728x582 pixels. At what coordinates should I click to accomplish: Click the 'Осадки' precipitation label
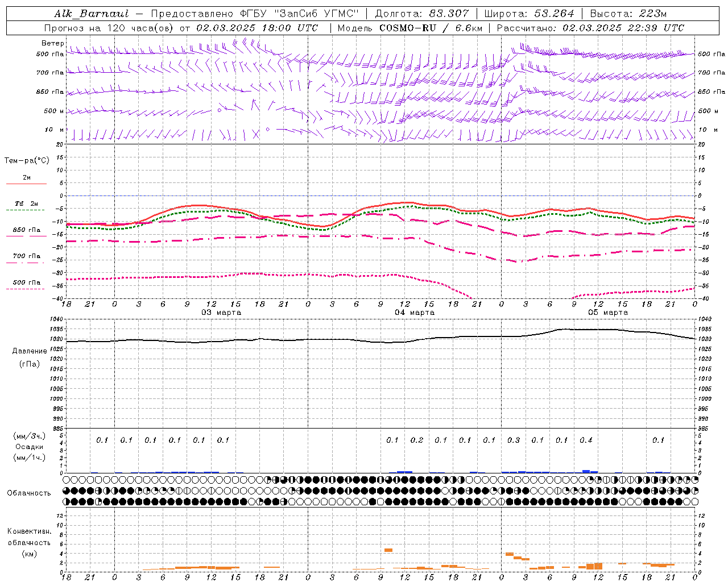pyautogui.click(x=30, y=447)
